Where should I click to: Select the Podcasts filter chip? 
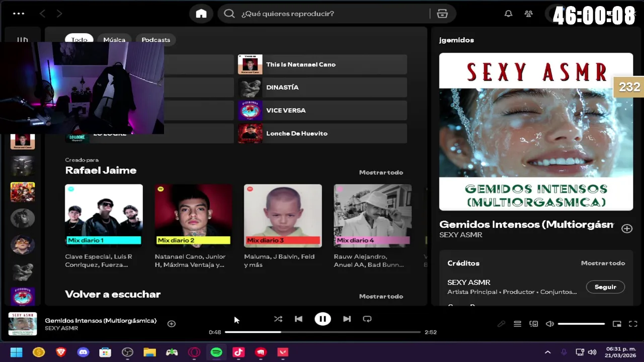coord(156,40)
